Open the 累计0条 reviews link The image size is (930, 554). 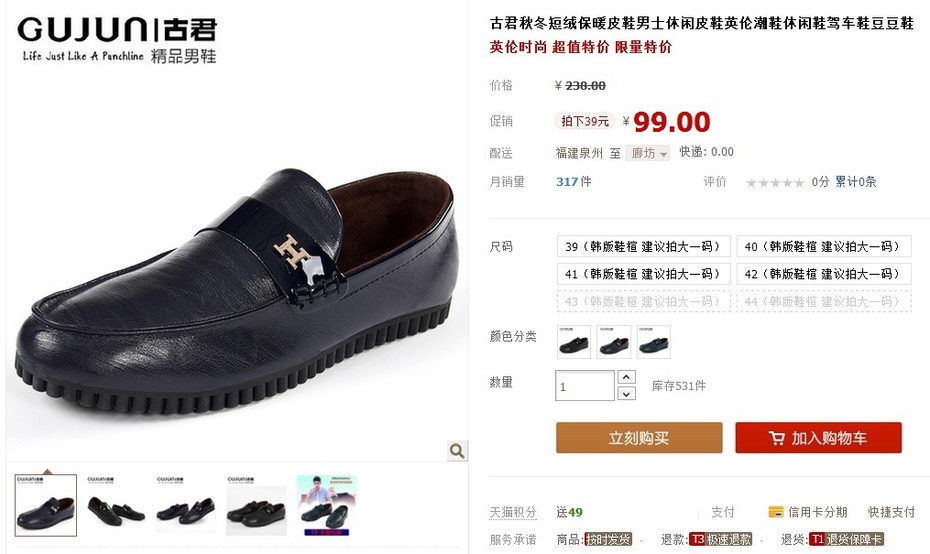[x=855, y=182]
